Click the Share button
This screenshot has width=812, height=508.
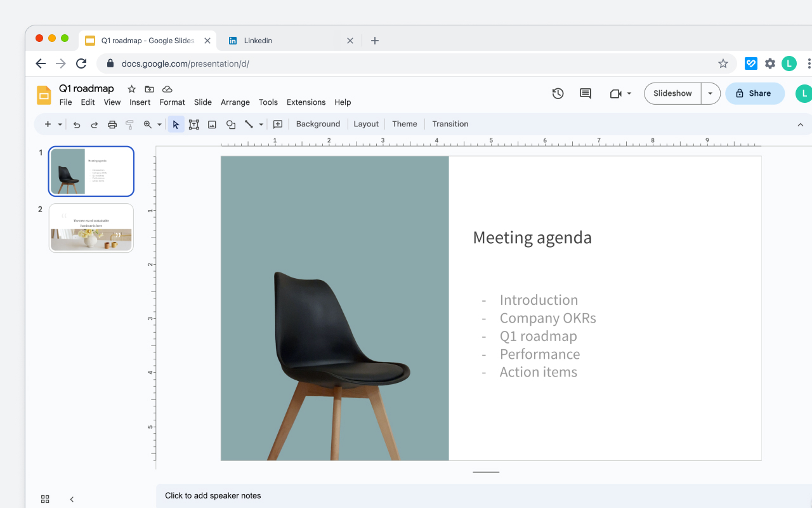[x=755, y=93]
